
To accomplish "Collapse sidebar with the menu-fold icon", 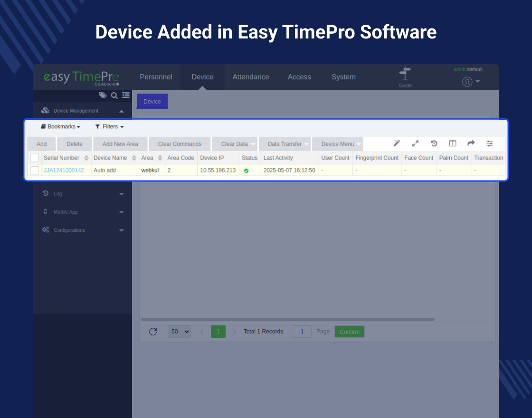I will coord(126,95).
